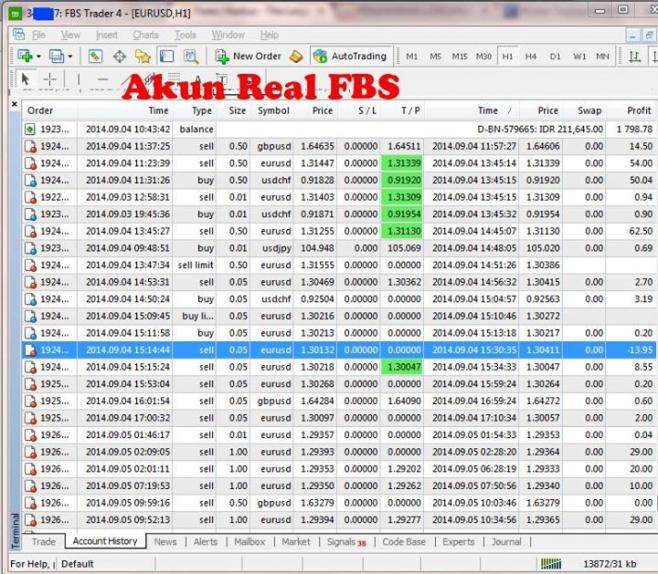Switch chart to the D1 timeframe

[555, 56]
